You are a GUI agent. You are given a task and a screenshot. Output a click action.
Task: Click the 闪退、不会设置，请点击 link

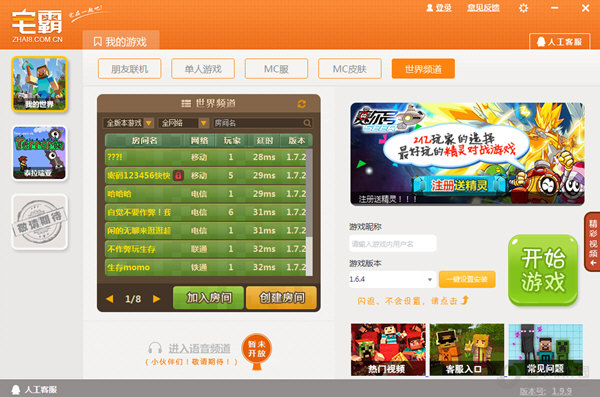coord(413,301)
